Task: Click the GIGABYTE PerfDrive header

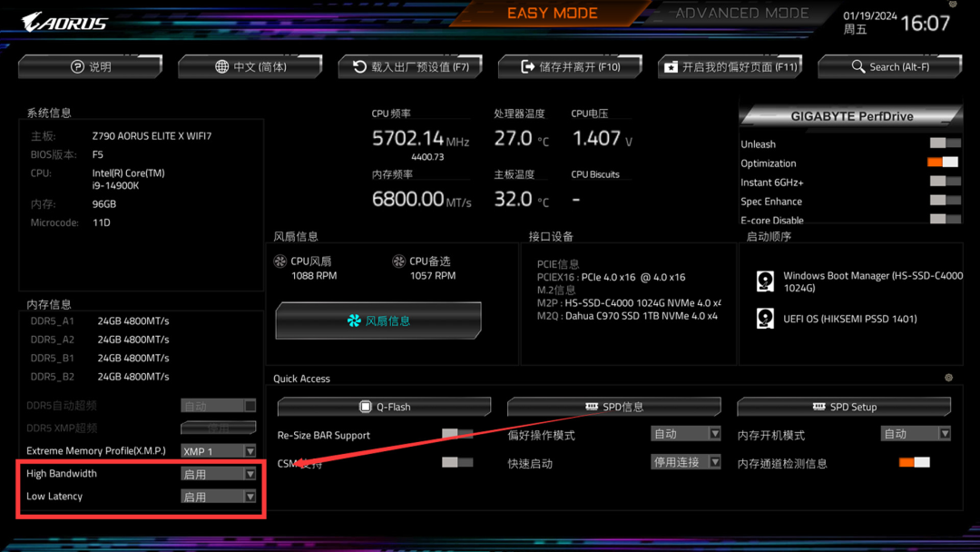Action: (851, 116)
